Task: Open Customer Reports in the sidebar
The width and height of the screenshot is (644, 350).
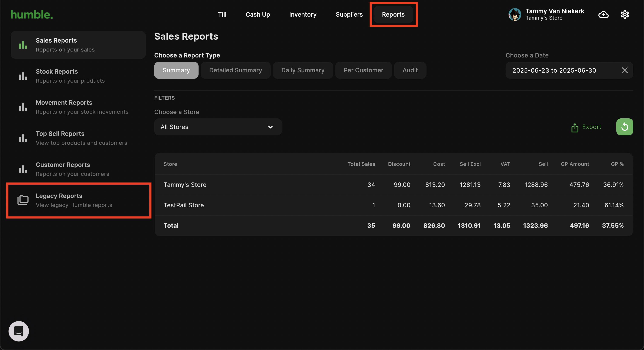Action: [x=78, y=169]
